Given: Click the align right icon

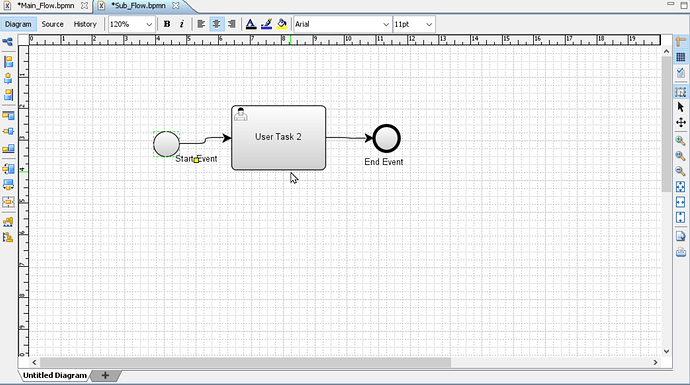Looking at the screenshot, I should pos(232,24).
